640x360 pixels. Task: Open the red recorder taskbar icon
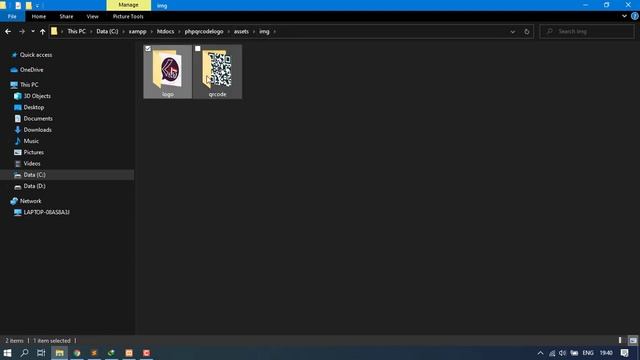point(147,353)
